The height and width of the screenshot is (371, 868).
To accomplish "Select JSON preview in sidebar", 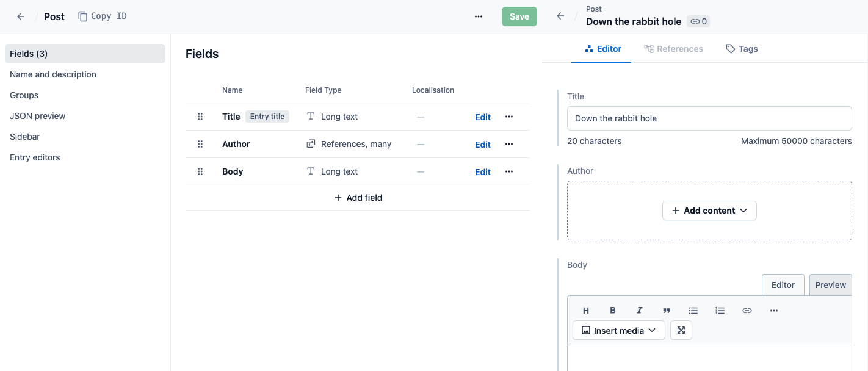I will coord(37,116).
